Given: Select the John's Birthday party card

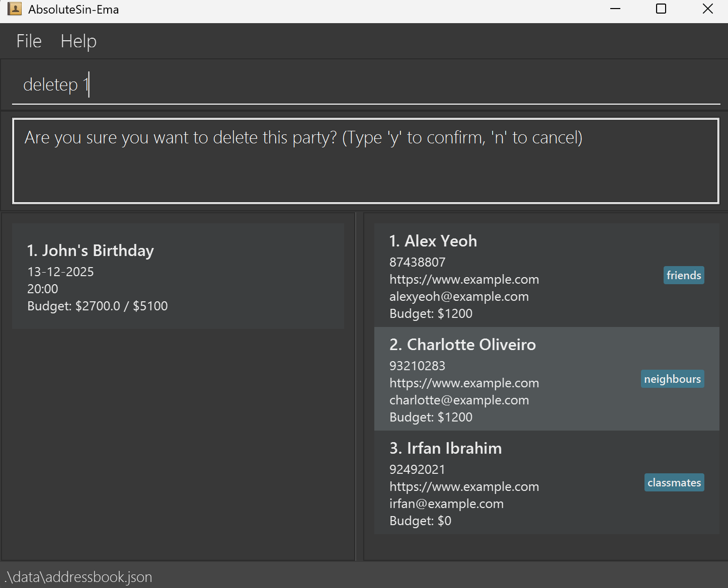Looking at the screenshot, I should (x=178, y=276).
